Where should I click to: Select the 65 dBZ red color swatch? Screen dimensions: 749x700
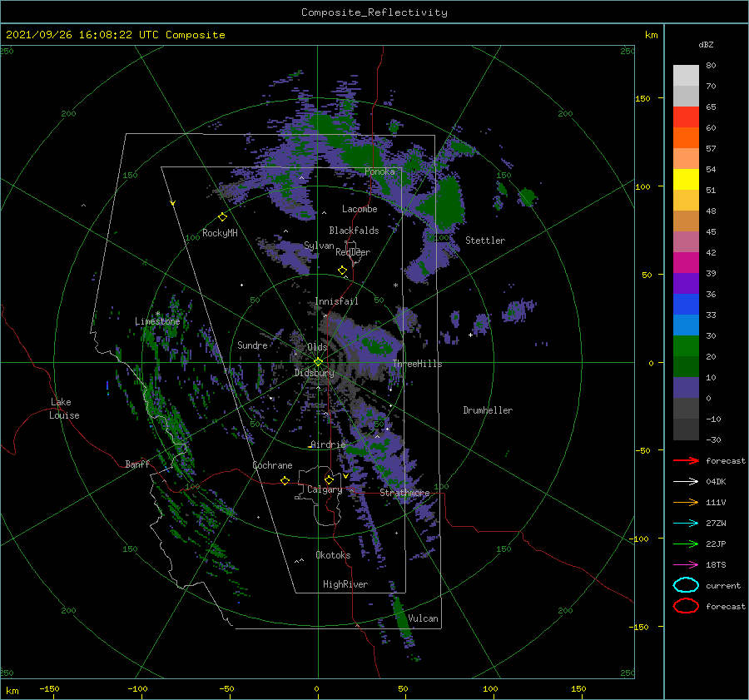(686, 117)
